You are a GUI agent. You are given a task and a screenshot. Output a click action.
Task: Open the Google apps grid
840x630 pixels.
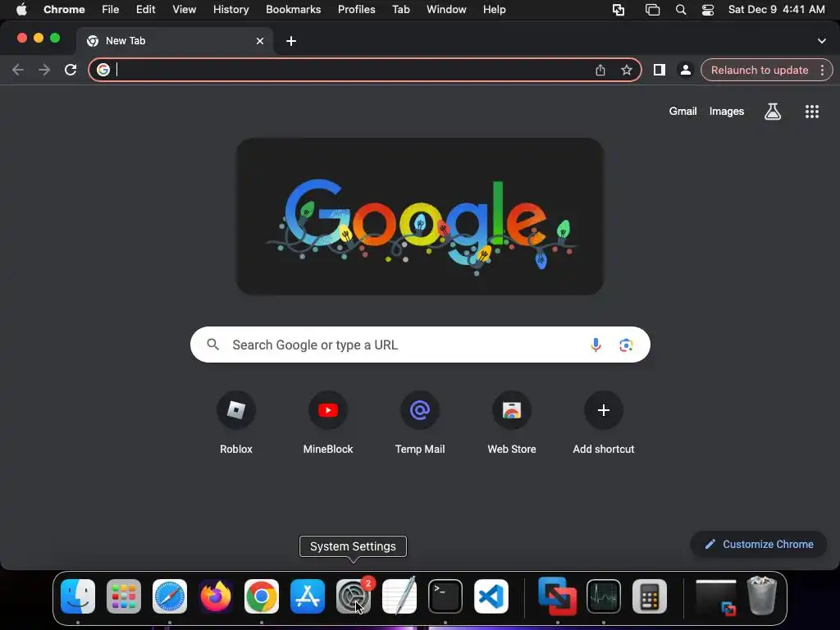(x=812, y=112)
